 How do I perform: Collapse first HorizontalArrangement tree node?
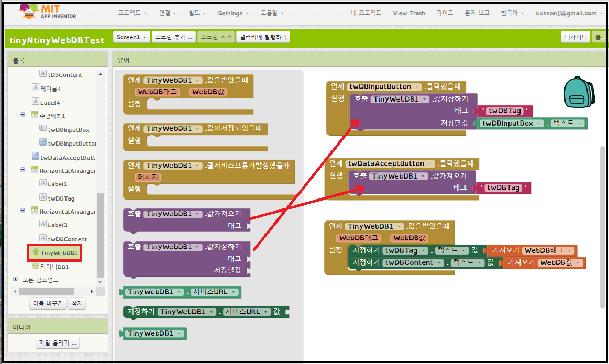point(23,169)
